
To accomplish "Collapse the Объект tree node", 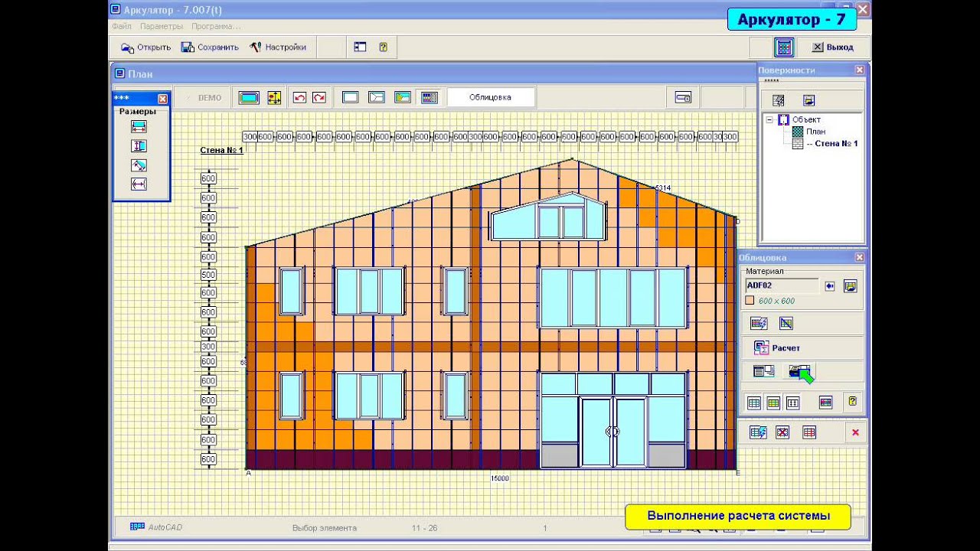I will [769, 119].
